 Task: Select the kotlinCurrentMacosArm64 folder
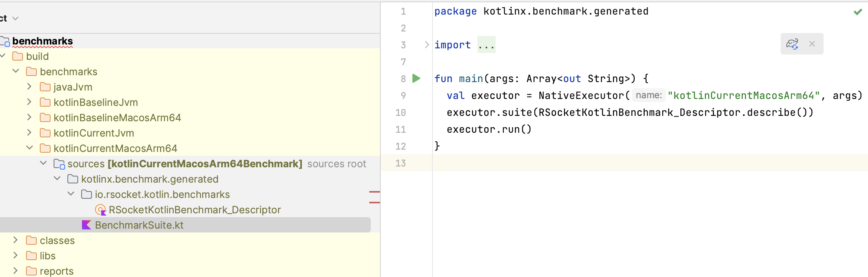click(x=115, y=148)
